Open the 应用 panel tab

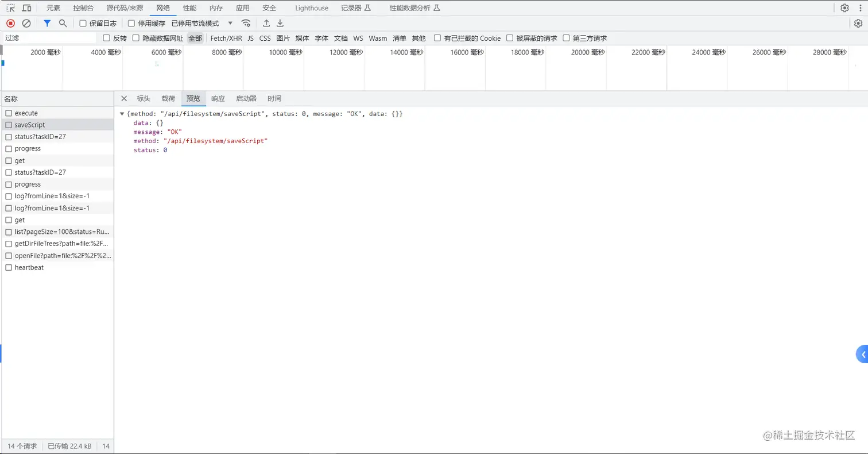coord(243,8)
